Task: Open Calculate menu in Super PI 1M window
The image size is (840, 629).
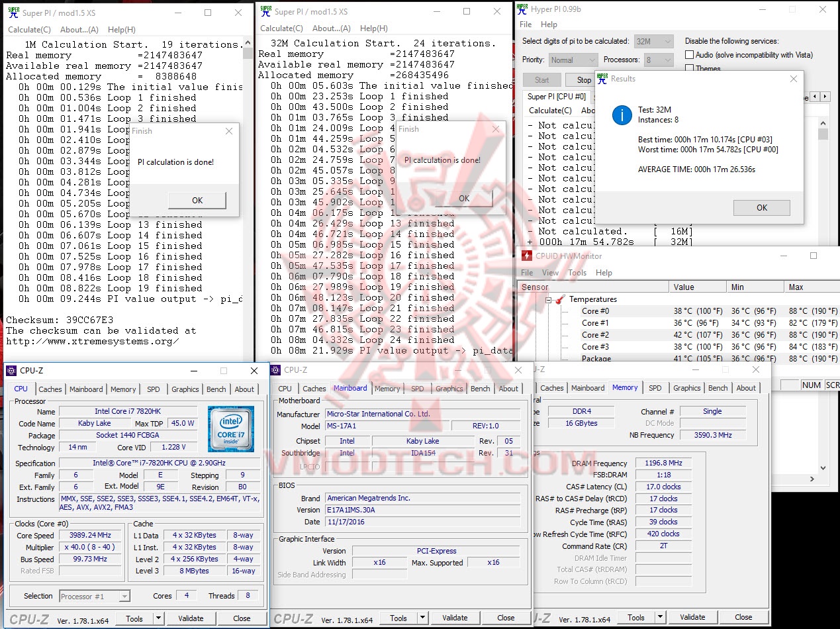Action: click(29, 30)
